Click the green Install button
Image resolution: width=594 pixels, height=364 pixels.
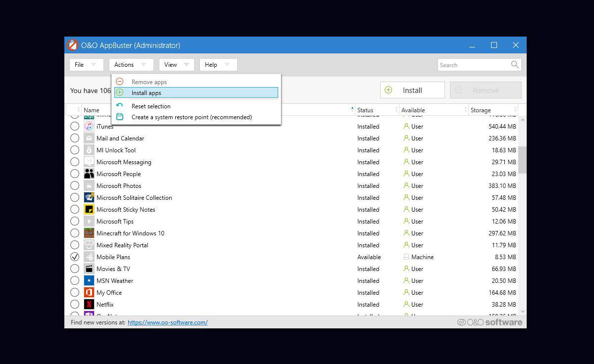[x=412, y=90]
